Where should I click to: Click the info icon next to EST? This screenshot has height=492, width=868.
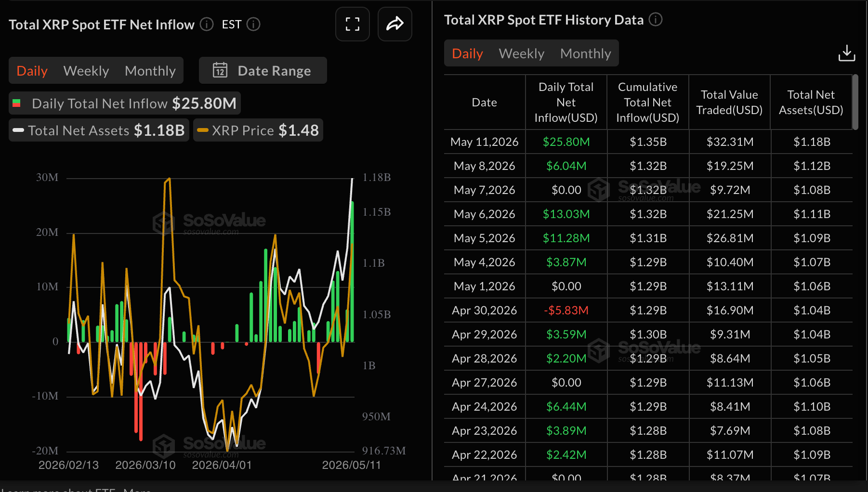tap(253, 24)
